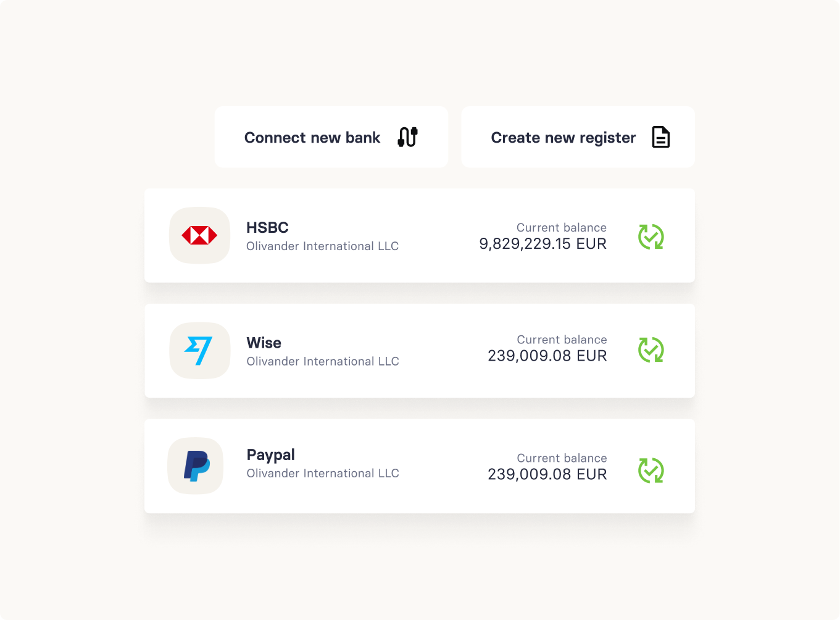
Task: Click Olivander International LLC under HSBC
Action: 323,246
